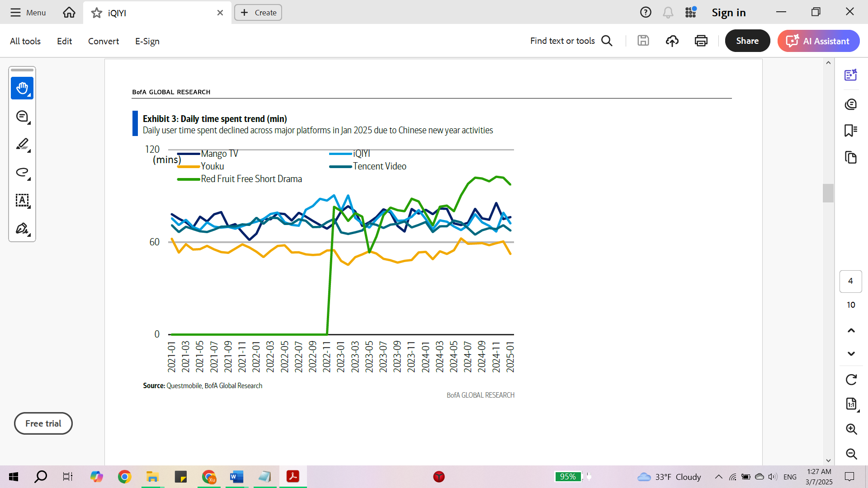
Task: Star the iQIYI document tab
Action: (96, 13)
